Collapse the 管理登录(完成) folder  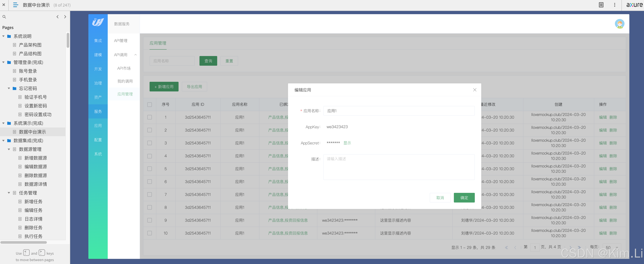(x=4, y=62)
